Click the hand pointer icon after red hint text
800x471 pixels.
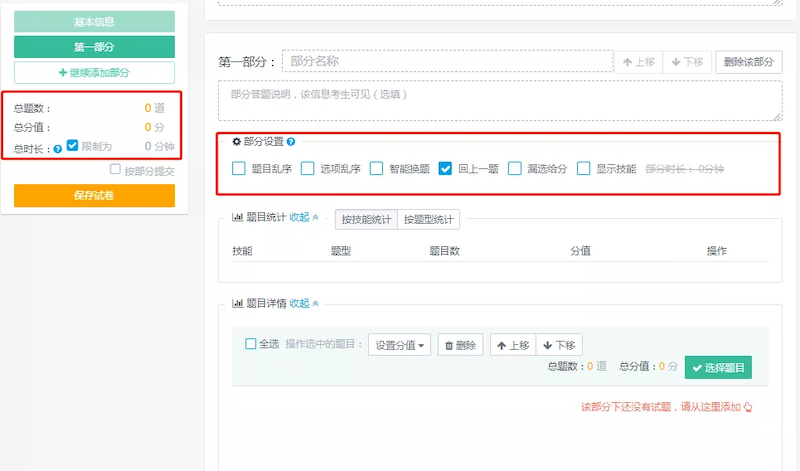point(748,407)
